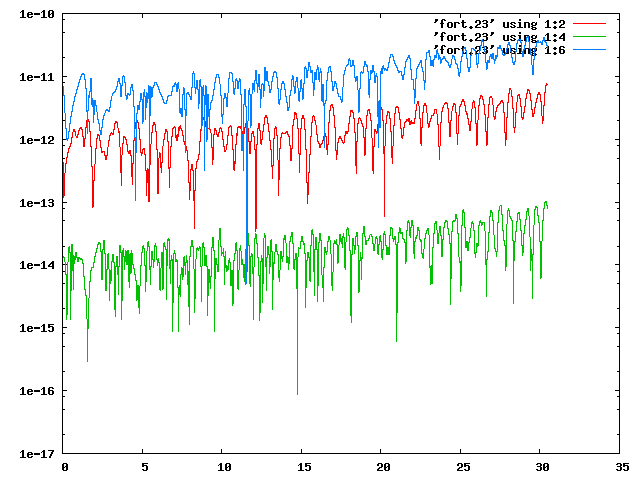The width and height of the screenshot is (640, 480).
Task: Click the y-axis label 1e-15
Action: [37, 328]
